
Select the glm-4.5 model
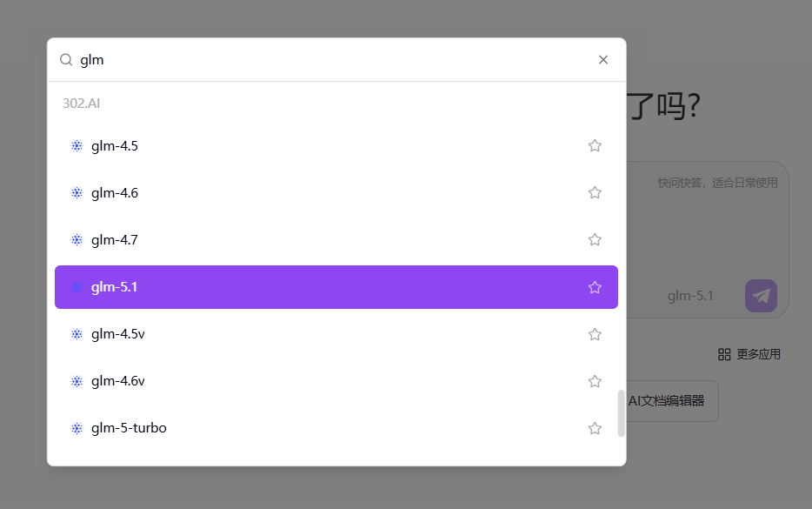(x=115, y=146)
